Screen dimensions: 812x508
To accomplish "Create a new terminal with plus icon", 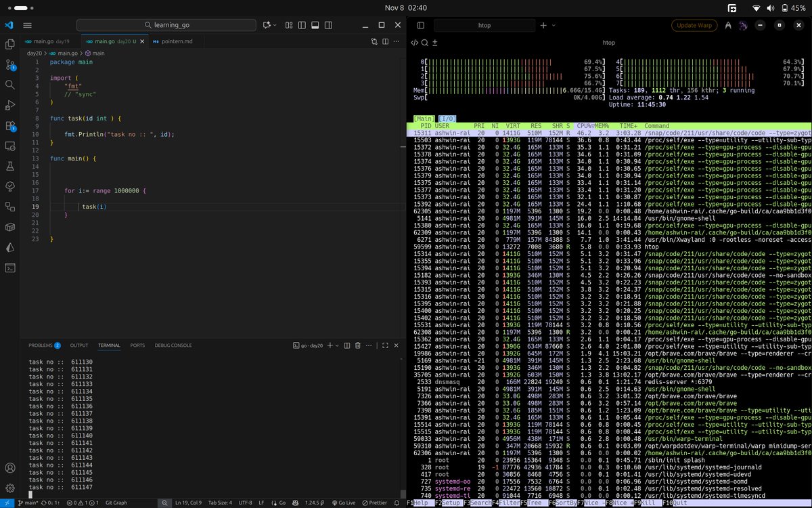I will click(330, 345).
